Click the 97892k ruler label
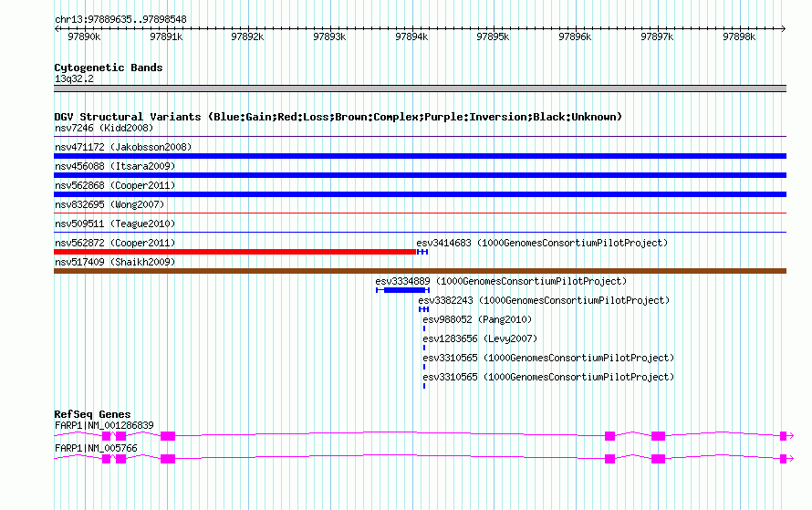The height and width of the screenshot is (510, 812). coord(247,36)
